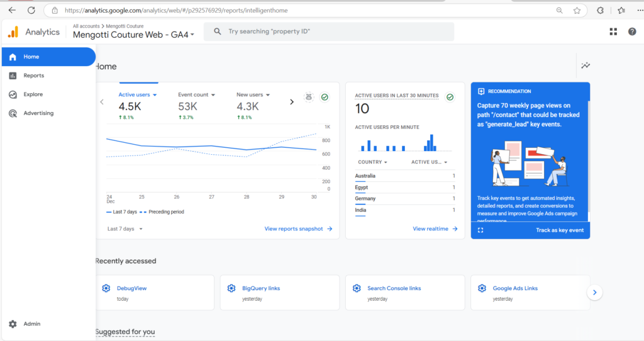
Task: Open the Insights sparkline icon
Action: click(586, 65)
